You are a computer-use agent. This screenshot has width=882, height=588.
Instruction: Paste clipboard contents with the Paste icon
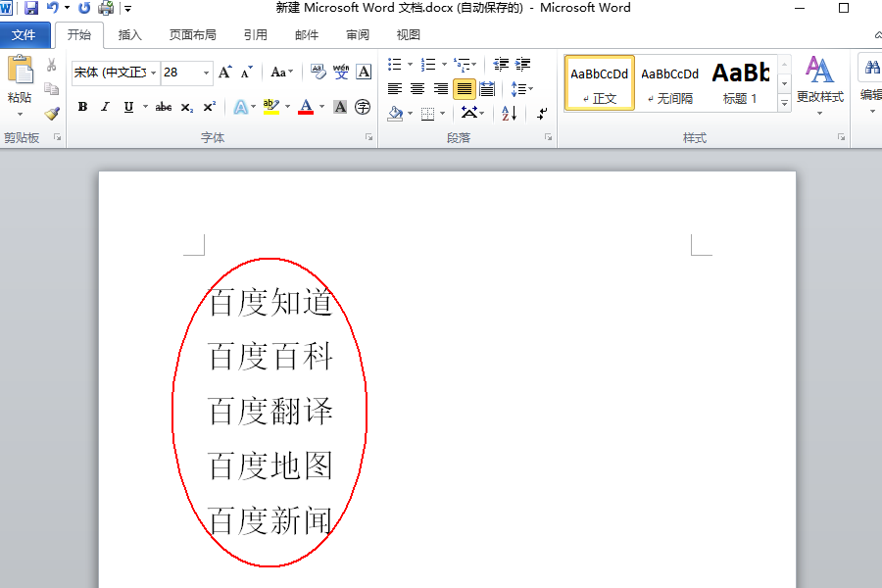point(20,71)
